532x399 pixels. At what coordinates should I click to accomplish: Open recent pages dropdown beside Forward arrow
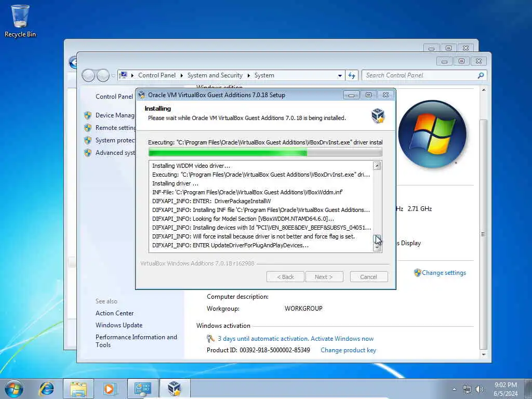(x=113, y=75)
